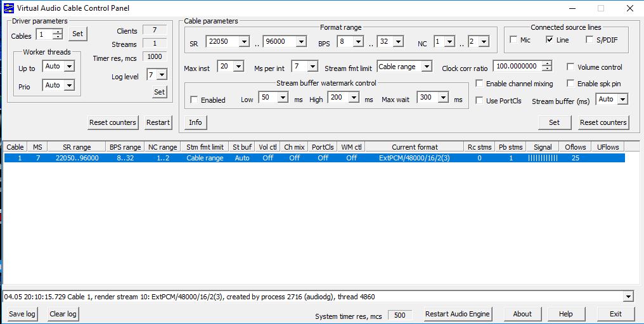The height and width of the screenshot is (324, 644).
Task: Toggle the S/PDIF source line checkbox
Action: click(x=589, y=40)
